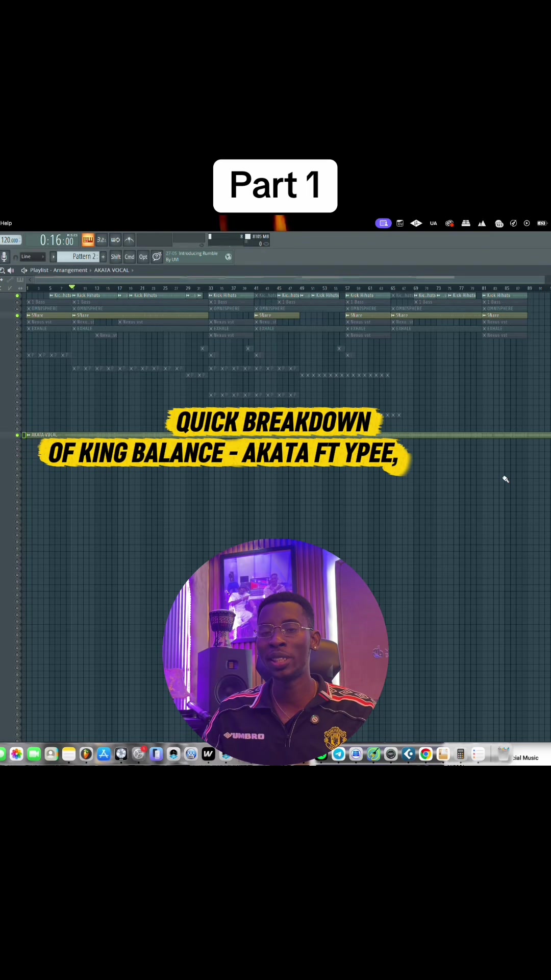The height and width of the screenshot is (980, 551).
Task: Open the Line snap dropdown
Action: pyautogui.click(x=33, y=257)
